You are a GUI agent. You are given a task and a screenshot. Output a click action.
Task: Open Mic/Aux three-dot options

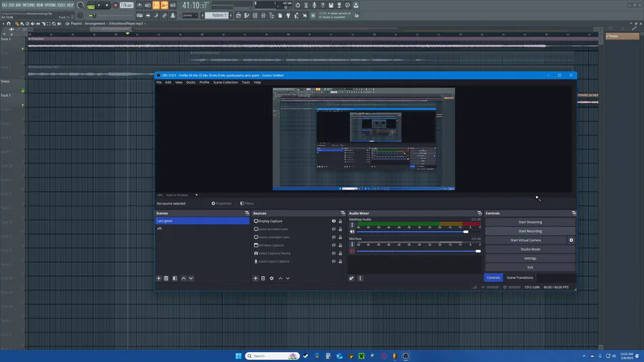click(352, 244)
